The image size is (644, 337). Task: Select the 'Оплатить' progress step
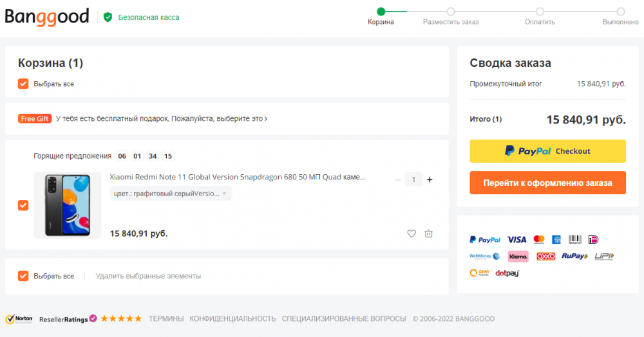[x=540, y=16]
